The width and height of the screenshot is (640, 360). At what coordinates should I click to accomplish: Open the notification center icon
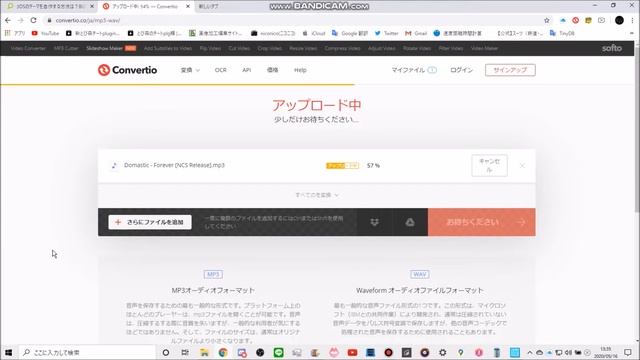click(628, 352)
